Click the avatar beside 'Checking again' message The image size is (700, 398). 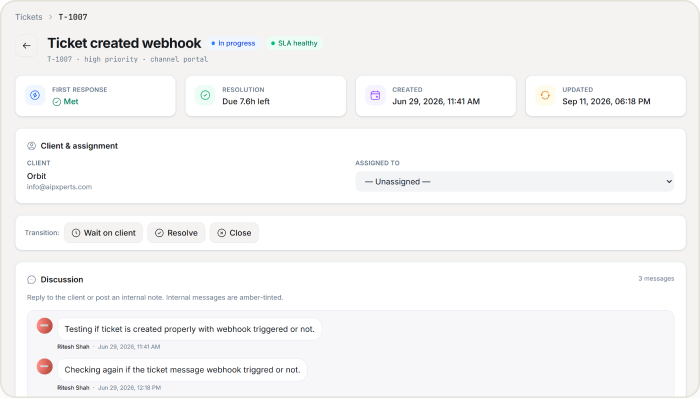tap(45, 366)
